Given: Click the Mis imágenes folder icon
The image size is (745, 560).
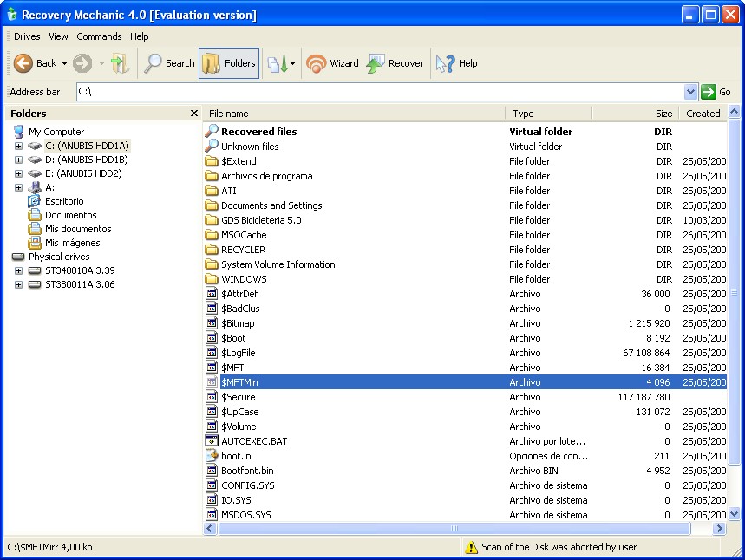Looking at the screenshot, I should tap(34, 243).
